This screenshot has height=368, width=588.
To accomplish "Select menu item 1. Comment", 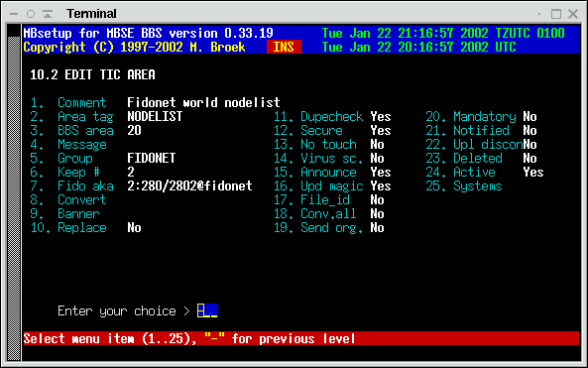I will 68,102.
